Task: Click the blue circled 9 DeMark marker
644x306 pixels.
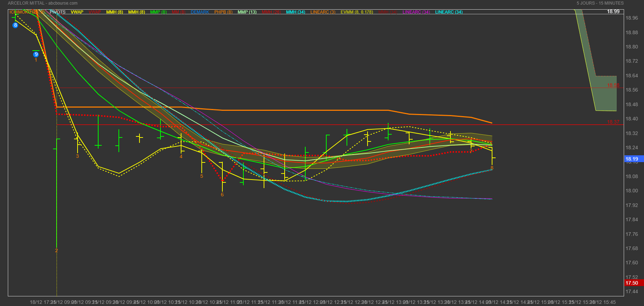Action: click(x=36, y=55)
